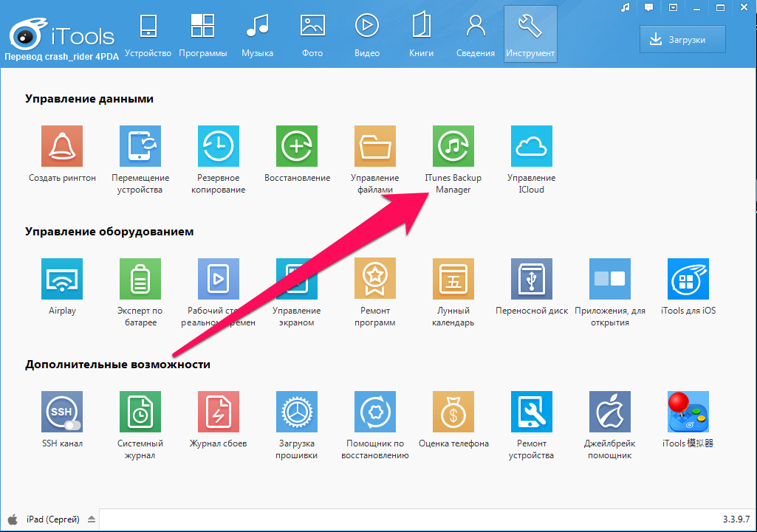Viewport: 757px width, 532px height.
Task: Open Лунный календарь tool
Action: (453, 279)
